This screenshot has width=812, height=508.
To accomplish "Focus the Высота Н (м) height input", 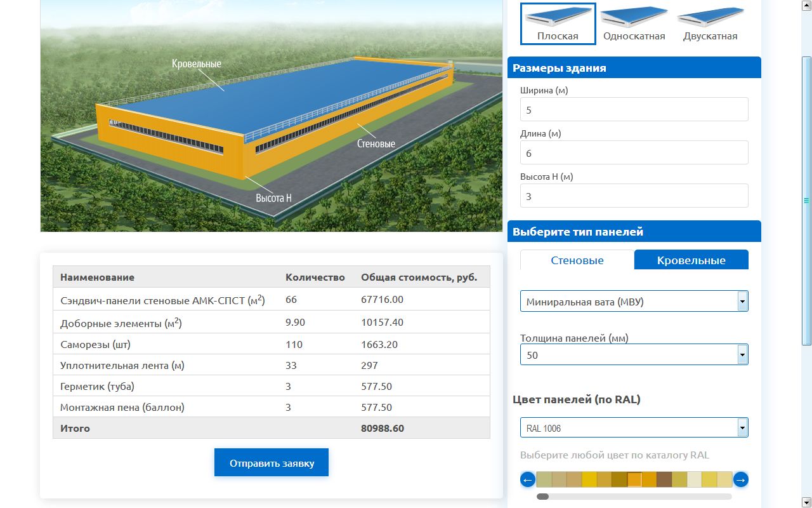I will (x=634, y=196).
